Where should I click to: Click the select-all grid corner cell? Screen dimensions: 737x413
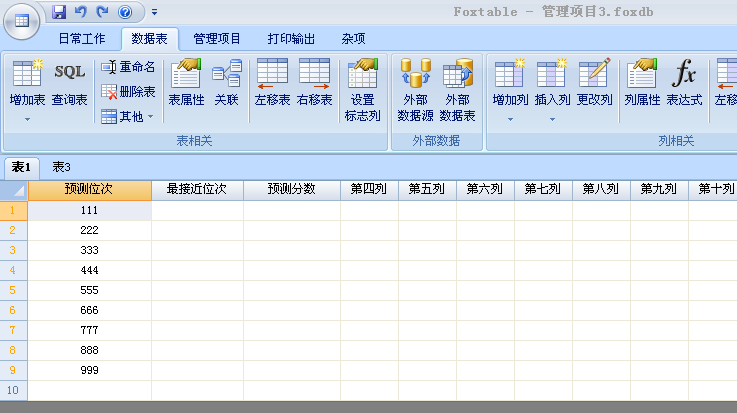pos(14,190)
